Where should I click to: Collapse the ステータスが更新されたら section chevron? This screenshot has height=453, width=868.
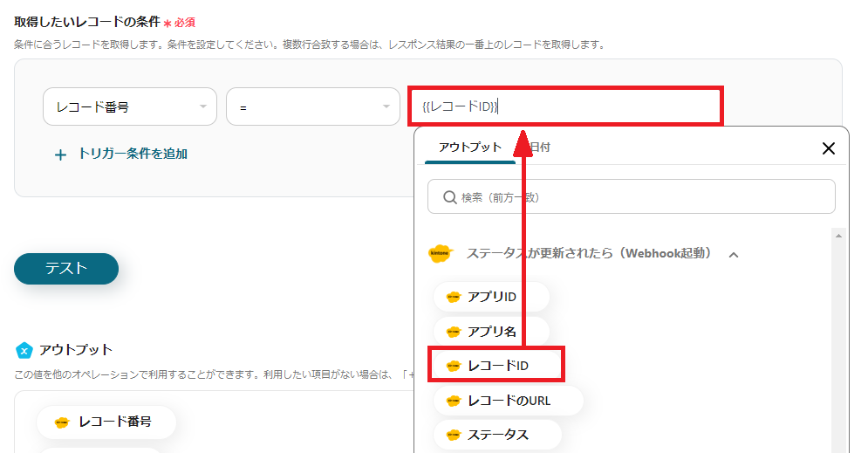[x=734, y=255]
